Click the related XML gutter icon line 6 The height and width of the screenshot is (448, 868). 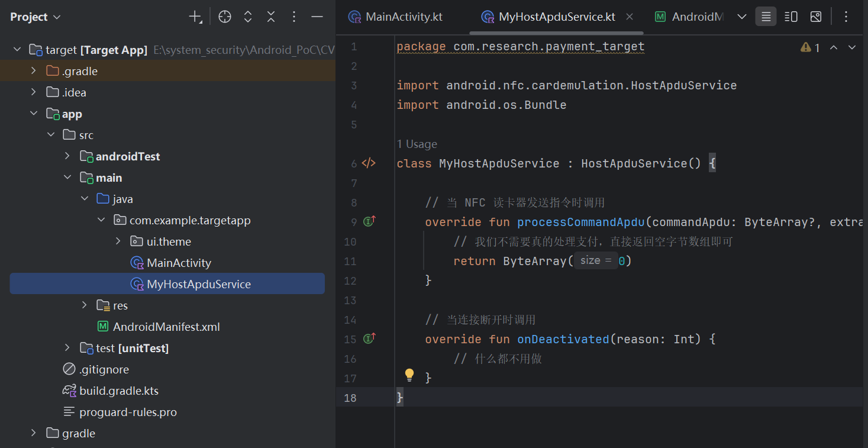[369, 163]
